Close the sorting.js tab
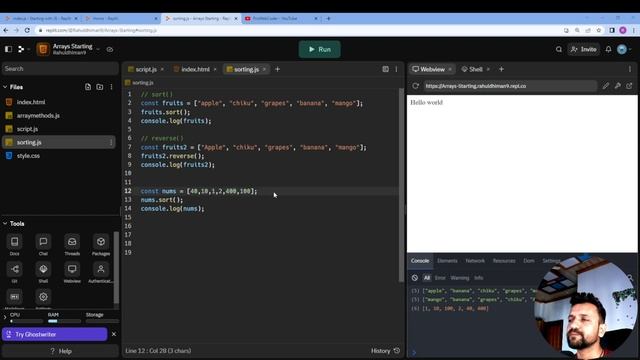 click(264, 69)
